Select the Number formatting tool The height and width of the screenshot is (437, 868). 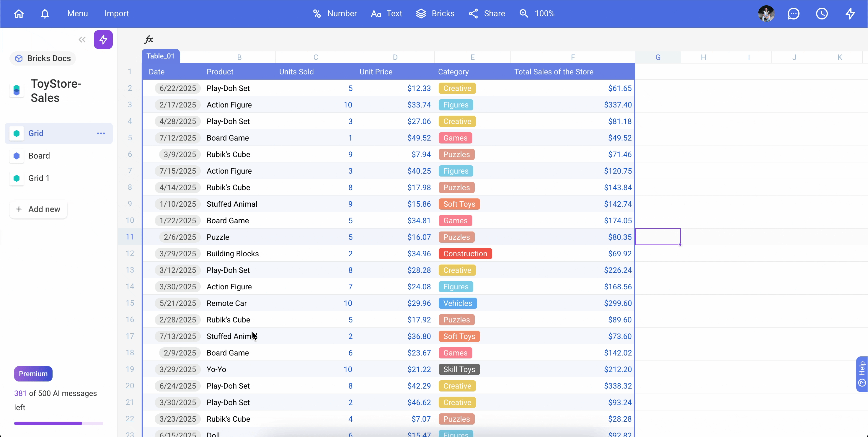[x=334, y=14]
